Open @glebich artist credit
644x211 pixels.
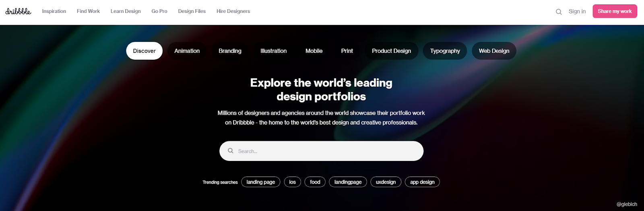[x=627, y=204]
